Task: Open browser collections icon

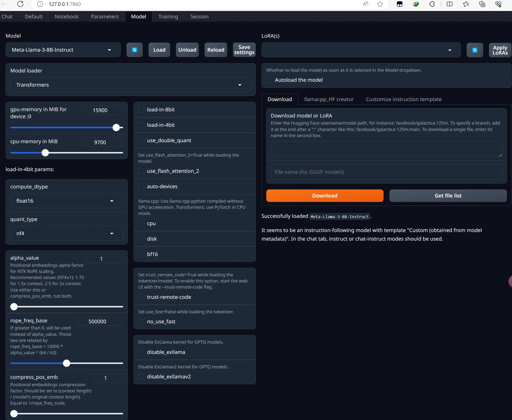Action: pyautogui.click(x=482, y=4)
